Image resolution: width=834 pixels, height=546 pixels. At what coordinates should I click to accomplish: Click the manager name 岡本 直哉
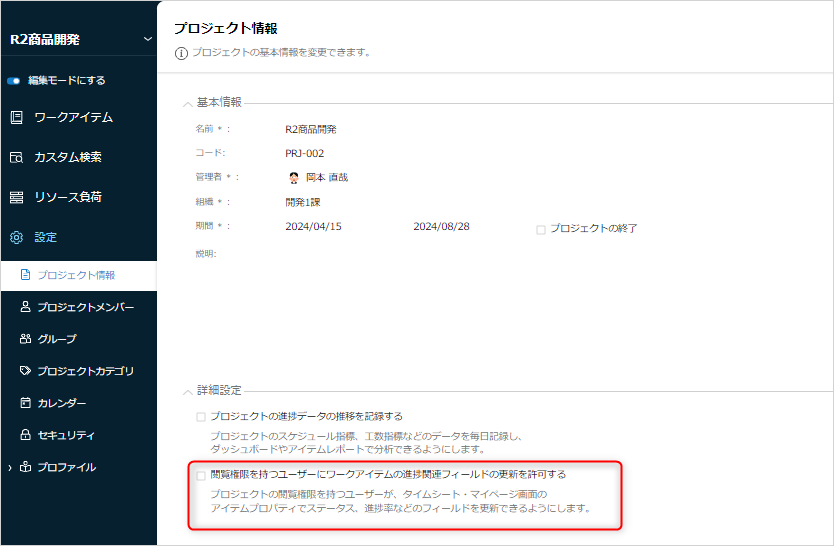pos(326,178)
